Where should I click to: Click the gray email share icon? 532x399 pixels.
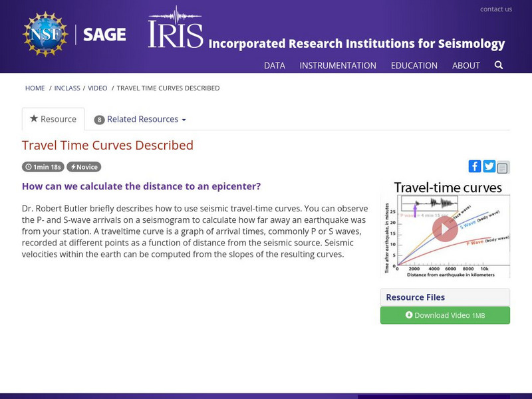pos(503,166)
